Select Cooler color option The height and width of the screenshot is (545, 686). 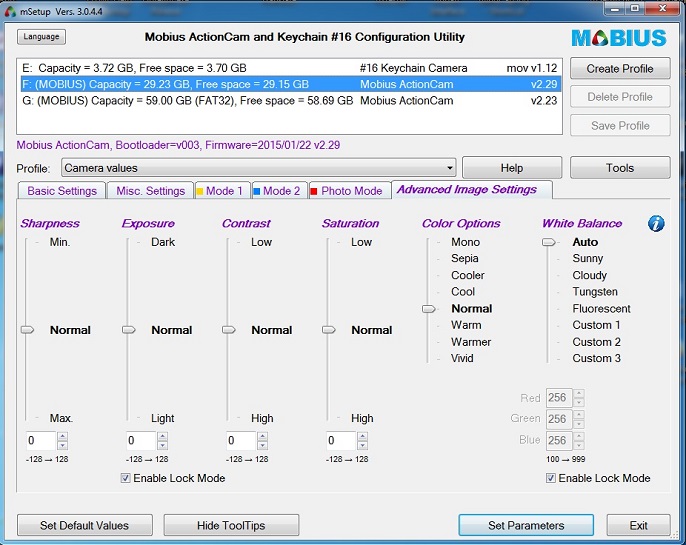click(468, 275)
